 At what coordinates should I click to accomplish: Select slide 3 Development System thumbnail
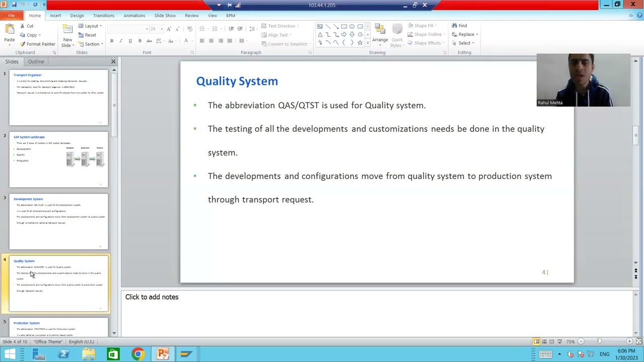(x=58, y=222)
